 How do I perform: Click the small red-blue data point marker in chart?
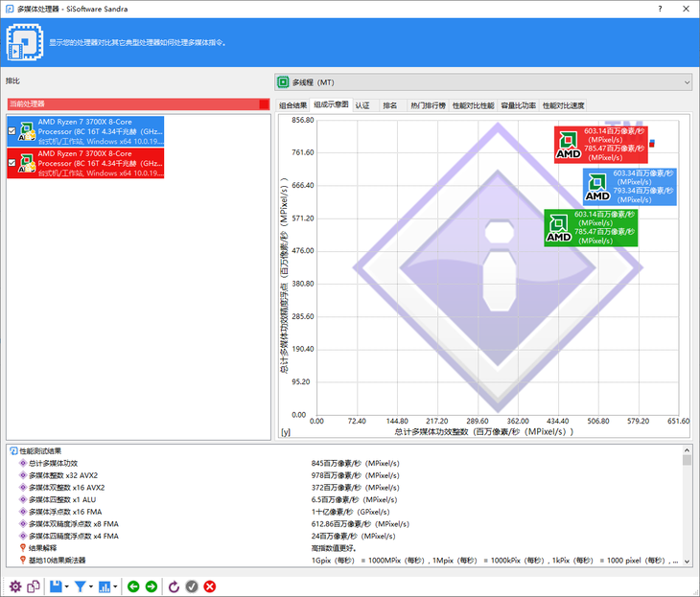652,143
